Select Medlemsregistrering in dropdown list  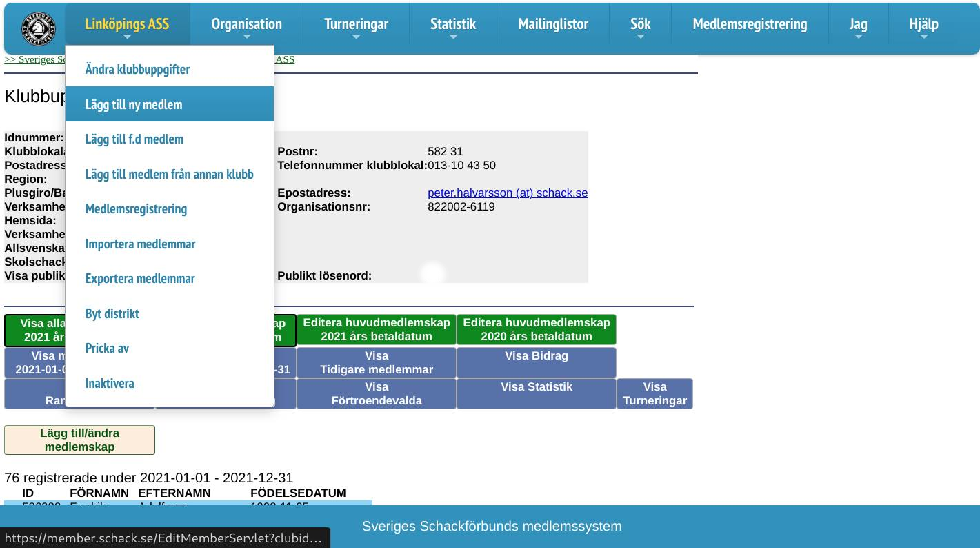[170, 208]
